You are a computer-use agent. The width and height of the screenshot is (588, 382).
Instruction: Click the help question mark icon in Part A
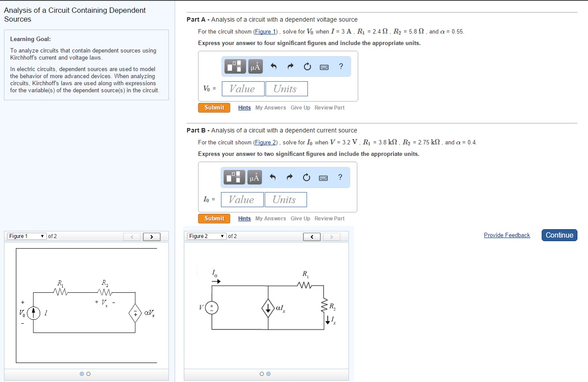click(340, 66)
